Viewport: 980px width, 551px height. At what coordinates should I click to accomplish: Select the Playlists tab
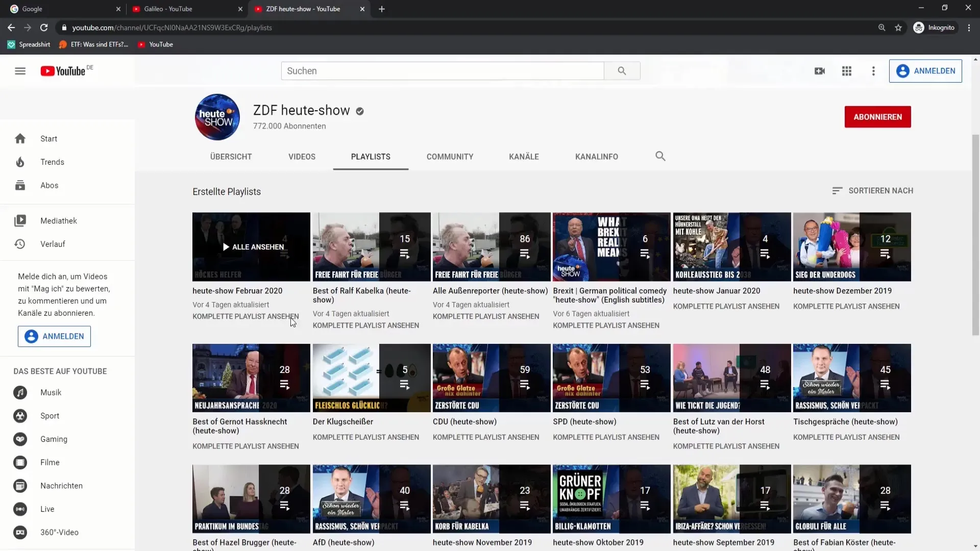[371, 157]
